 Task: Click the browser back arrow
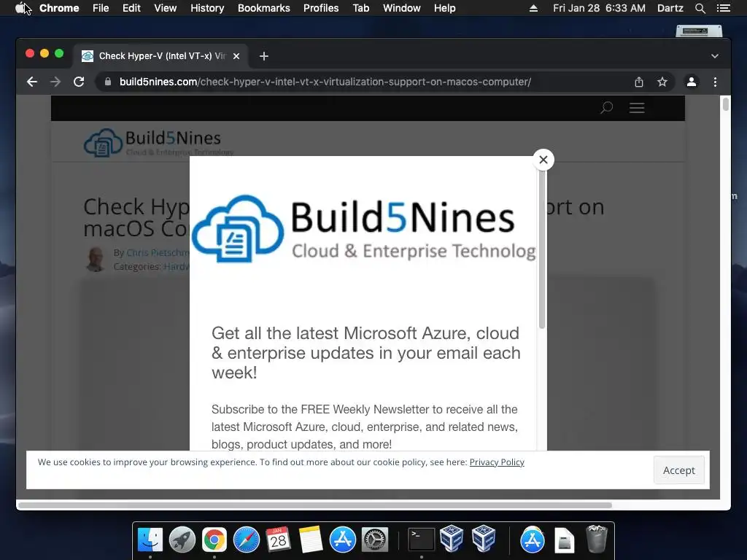32,82
